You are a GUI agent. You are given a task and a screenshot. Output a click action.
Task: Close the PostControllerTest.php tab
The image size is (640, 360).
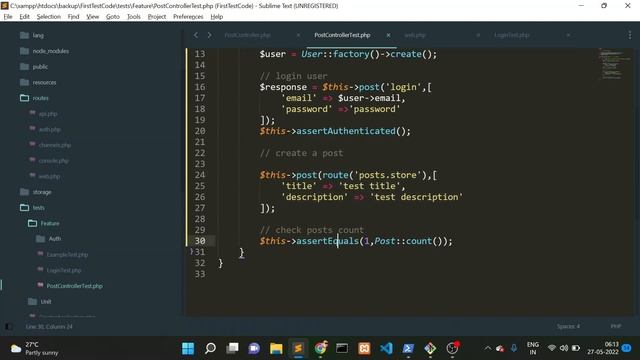click(x=388, y=35)
